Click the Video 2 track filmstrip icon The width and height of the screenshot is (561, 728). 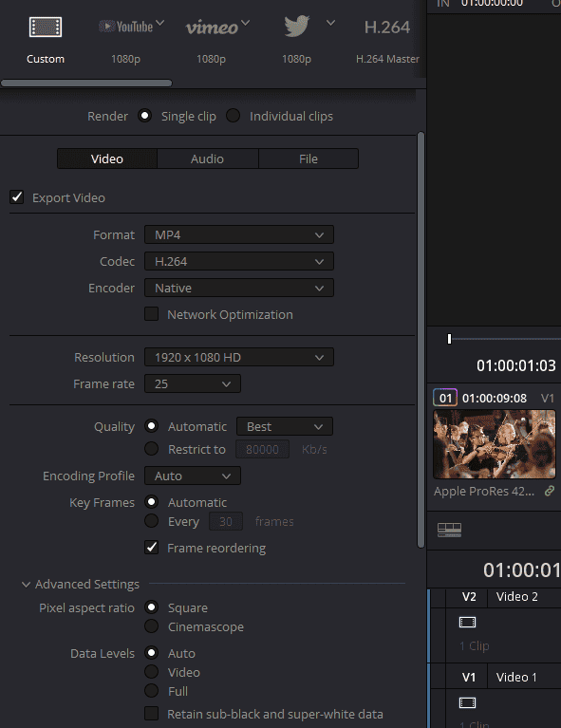467,622
